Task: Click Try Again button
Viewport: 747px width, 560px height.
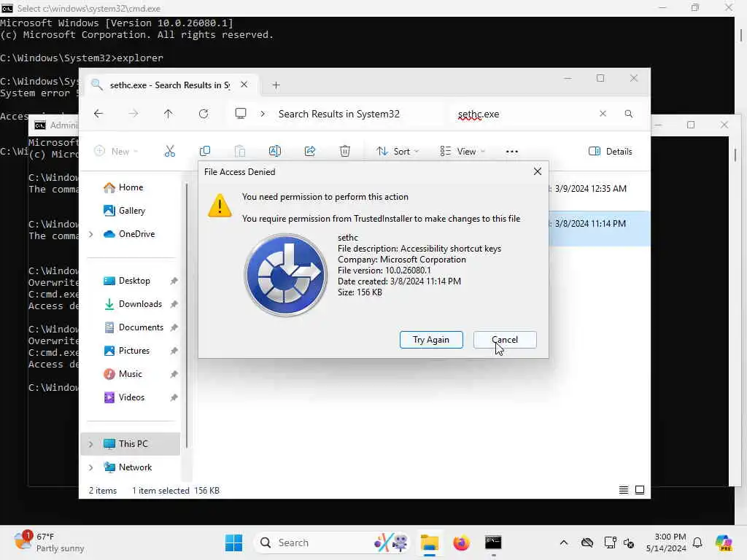Action: (431, 340)
